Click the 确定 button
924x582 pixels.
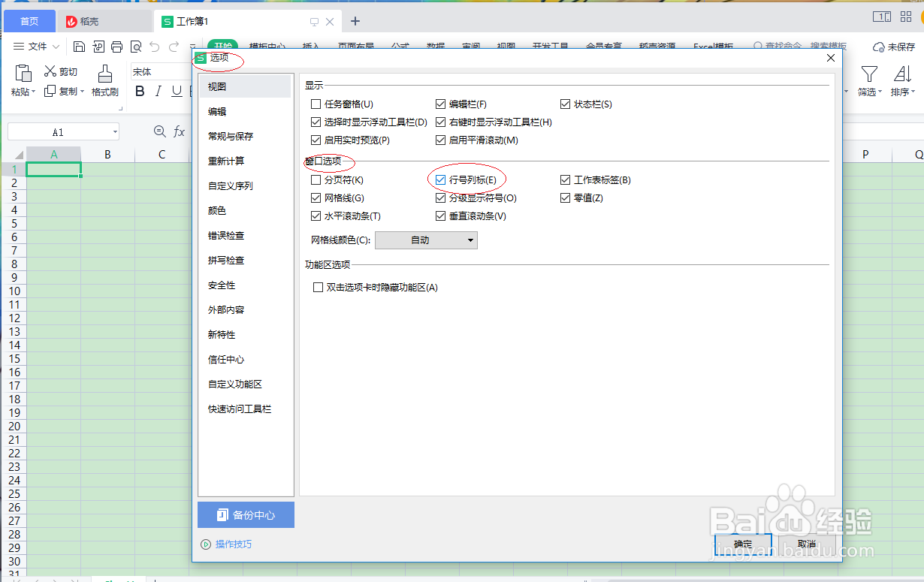743,544
